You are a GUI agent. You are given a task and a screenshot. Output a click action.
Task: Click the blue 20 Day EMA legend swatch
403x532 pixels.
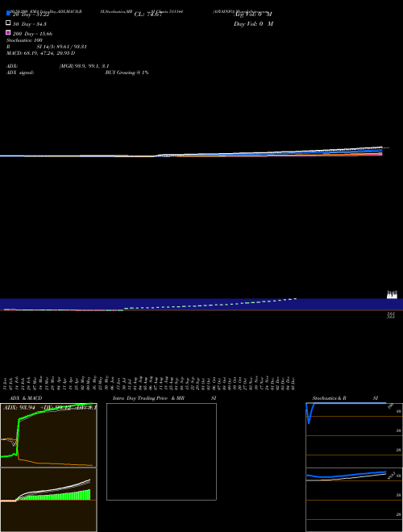pyautogui.click(x=8, y=13)
